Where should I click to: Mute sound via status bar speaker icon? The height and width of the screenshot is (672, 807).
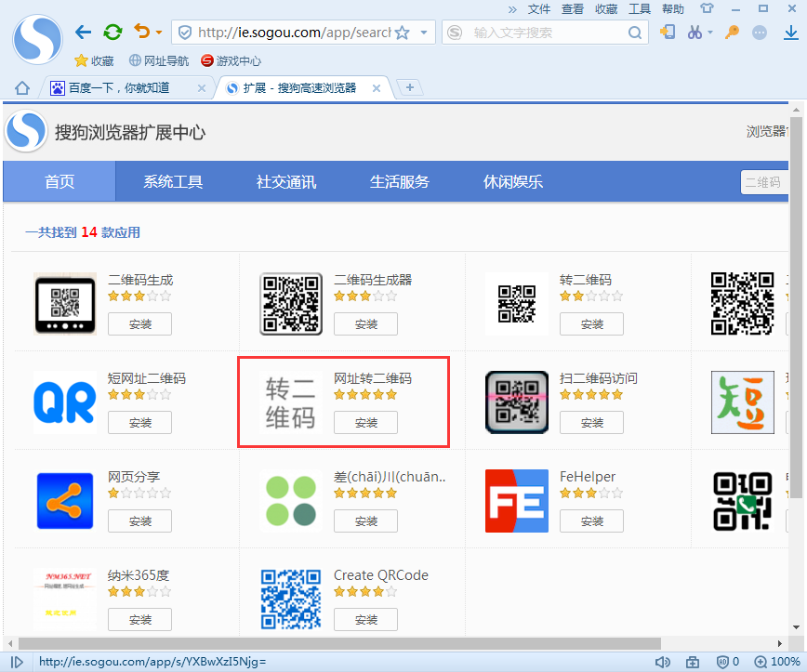[662, 662]
